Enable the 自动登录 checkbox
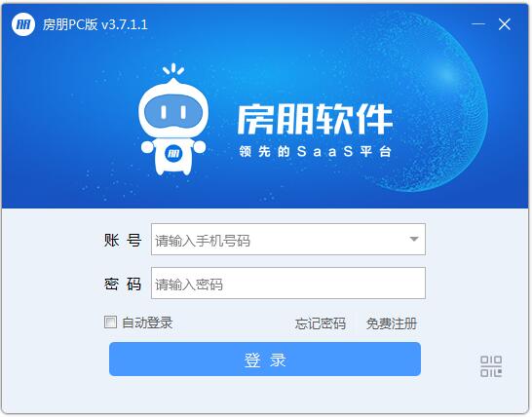Screen dimensions: 532x417 coord(110,322)
